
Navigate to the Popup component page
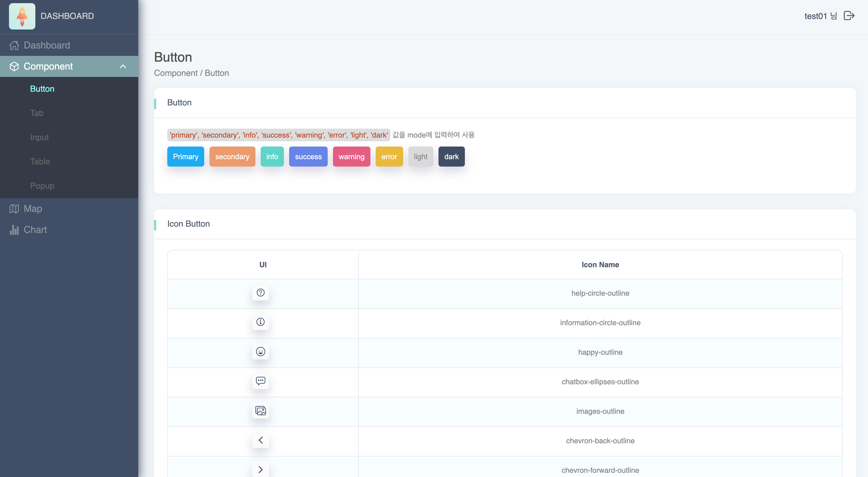pos(42,186)
